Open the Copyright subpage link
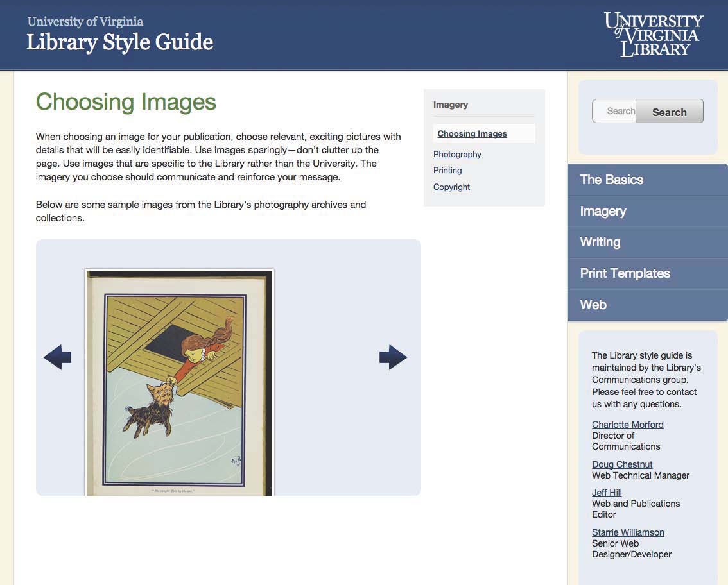Screen dimensions: 728x585 (x=451, y=187)
